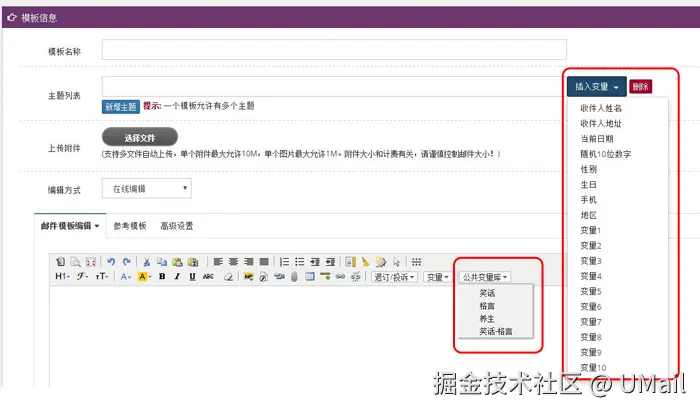This screenshot has width=700, height=412.
Task: Open the font size dropdown
Action: point(102,277)
